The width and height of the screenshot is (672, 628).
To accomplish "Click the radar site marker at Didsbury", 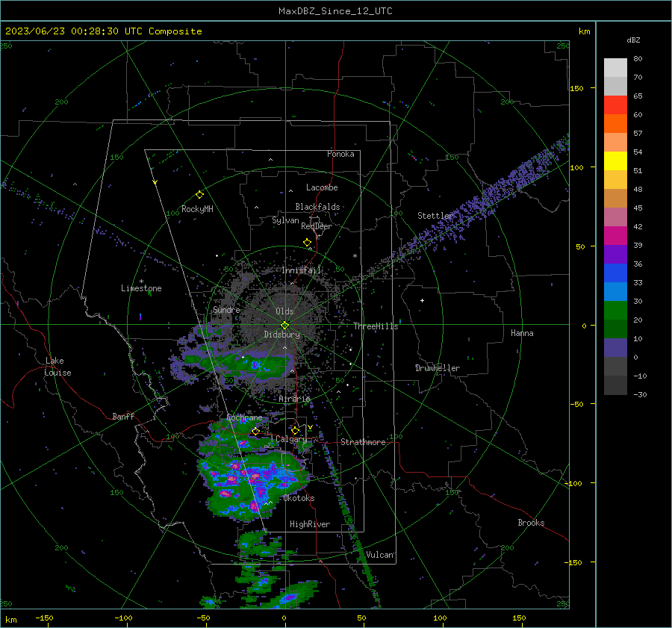I will tap(285, 325).
